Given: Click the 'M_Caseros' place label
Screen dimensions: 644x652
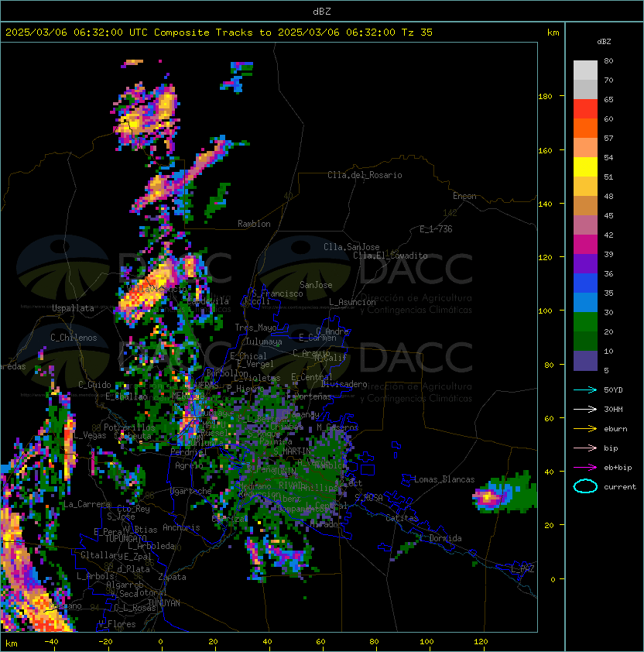Looking at the screenshot, I should (x=337, y=427).
